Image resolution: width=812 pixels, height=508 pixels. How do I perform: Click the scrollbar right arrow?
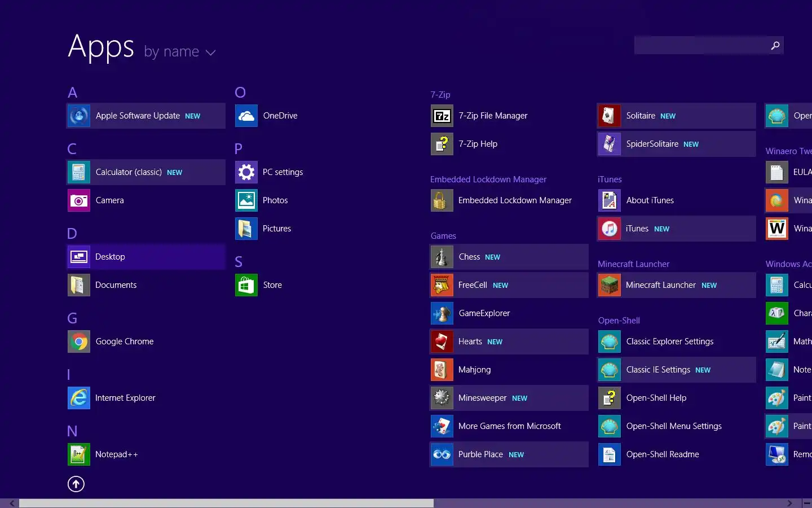point(789,503)
